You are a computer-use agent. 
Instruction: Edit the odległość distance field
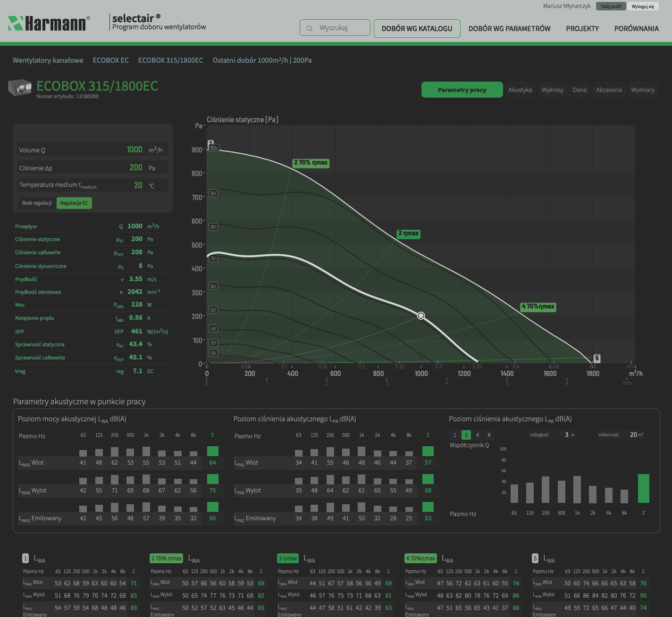552,434
